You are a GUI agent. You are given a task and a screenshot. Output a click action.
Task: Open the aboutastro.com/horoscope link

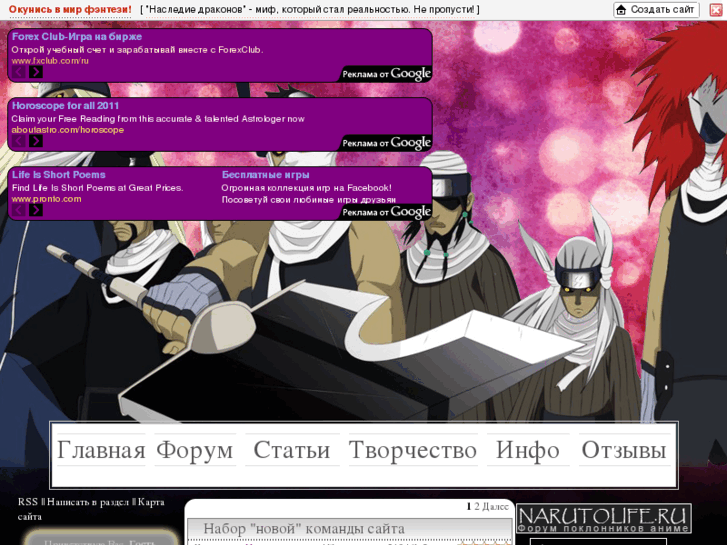[x=68, y=130]
